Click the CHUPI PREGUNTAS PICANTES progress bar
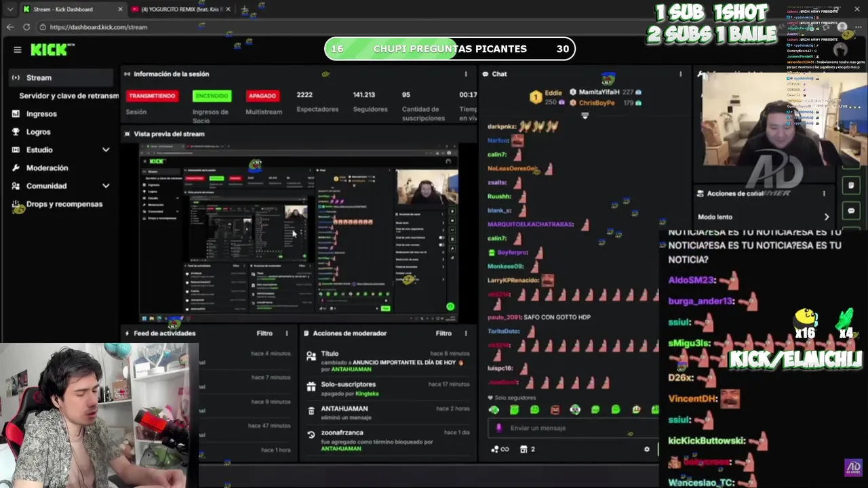The image size is (868, 488). point(450,49)
